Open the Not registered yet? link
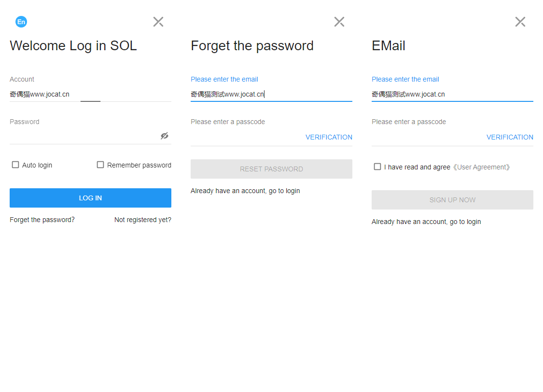Image resolution: width=543 pixels, height=392 pixels. pos(143,220)
